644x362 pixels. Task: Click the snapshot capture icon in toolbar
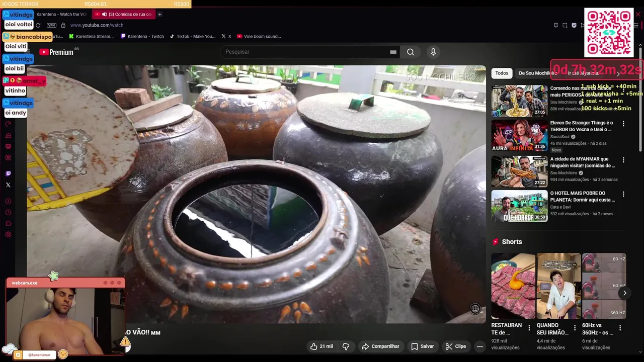pos(565,25)
